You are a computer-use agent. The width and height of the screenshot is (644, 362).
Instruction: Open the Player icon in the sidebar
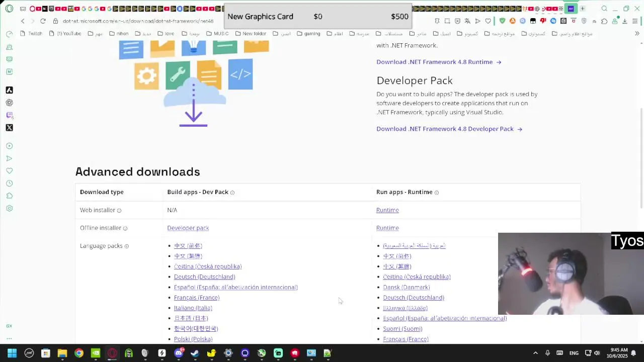coord(9,146)
